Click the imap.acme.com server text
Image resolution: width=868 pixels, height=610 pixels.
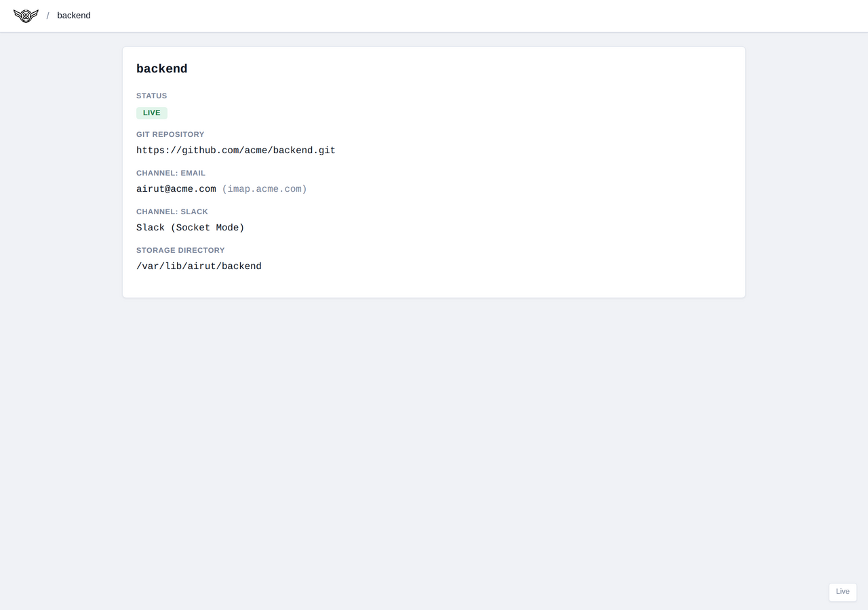click(x=264, y=189)
